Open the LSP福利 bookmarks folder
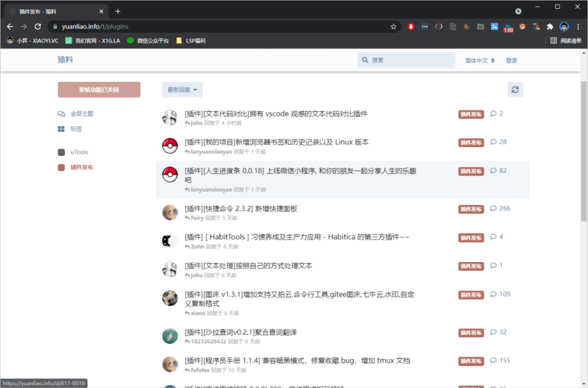This screenshot has height=388, width=588. coord(191,40)
